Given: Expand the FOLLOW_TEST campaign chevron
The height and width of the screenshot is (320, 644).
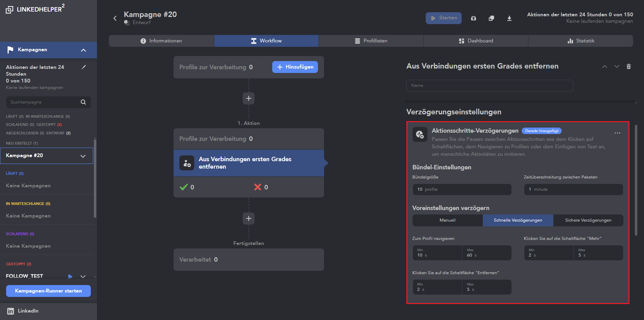Looking at the screenshot, I should coord(83,276).
